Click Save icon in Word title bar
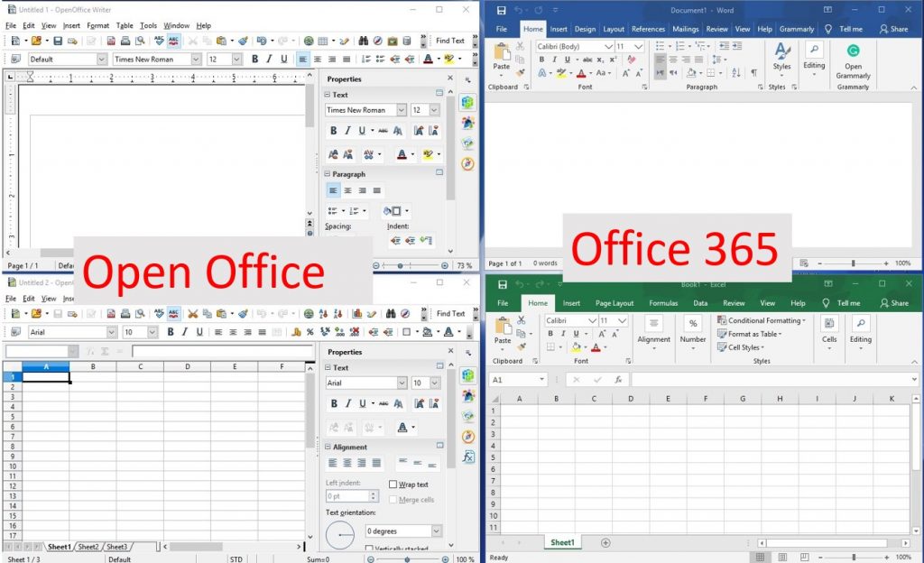This screenshot has width=924, height=563. pos(502,11)
